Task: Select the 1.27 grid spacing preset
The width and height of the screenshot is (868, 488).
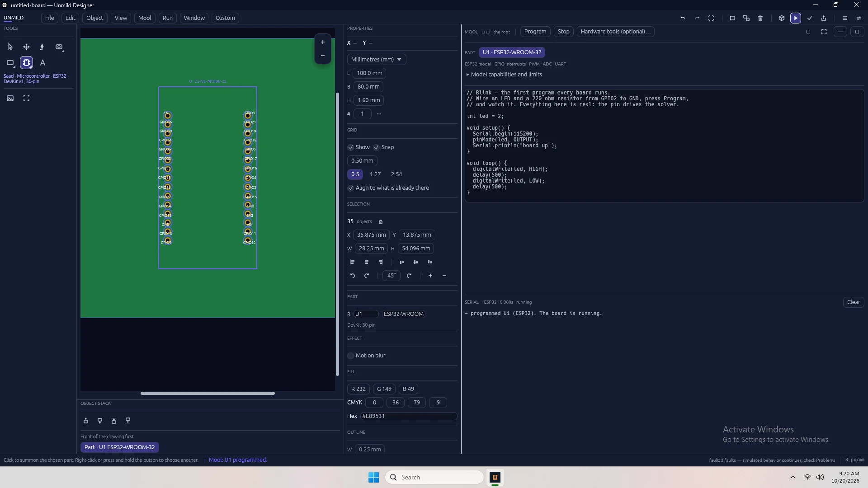Action: point(375,174)
